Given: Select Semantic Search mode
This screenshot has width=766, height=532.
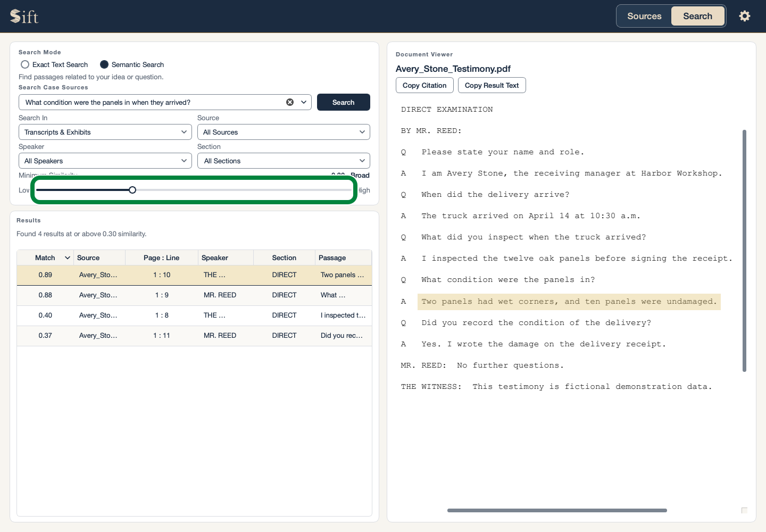Looking at the screenshot, I should (132, 64).
